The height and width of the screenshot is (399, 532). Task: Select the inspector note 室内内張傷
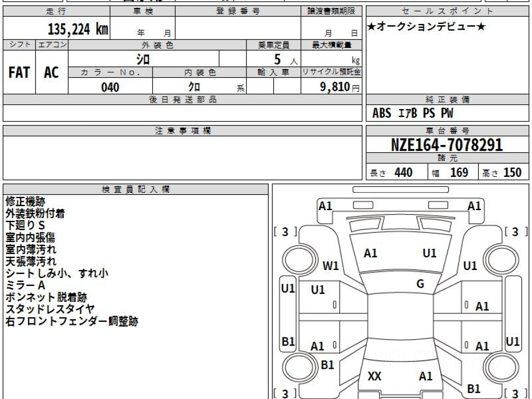(30, 238)
